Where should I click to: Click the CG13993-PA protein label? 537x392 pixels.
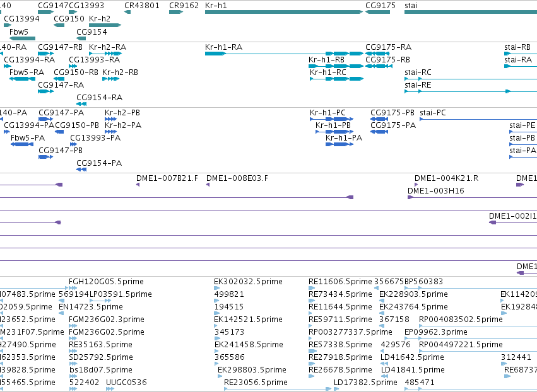[95, 138]
